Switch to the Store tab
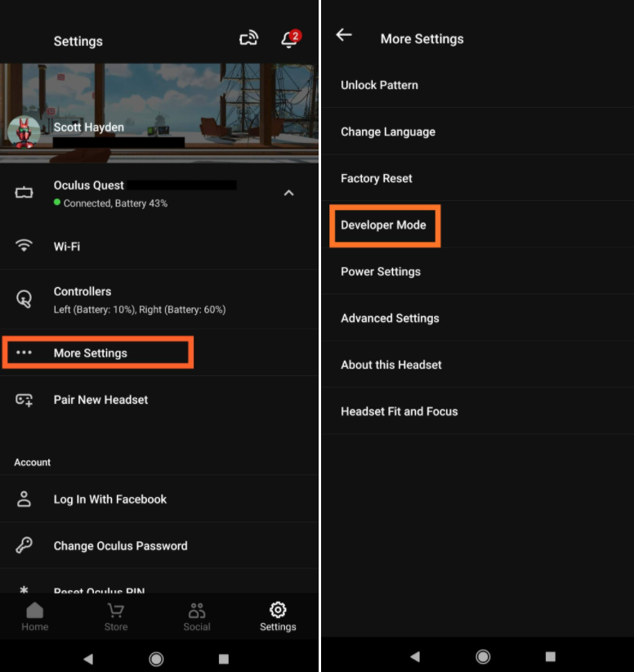634x672 pixels. (116, 617)
